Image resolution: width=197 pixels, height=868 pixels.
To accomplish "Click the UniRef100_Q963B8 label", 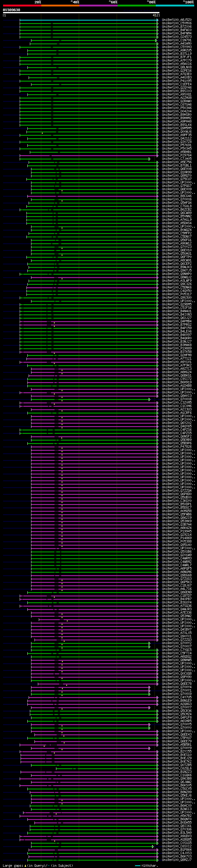I will pos(177,779).
